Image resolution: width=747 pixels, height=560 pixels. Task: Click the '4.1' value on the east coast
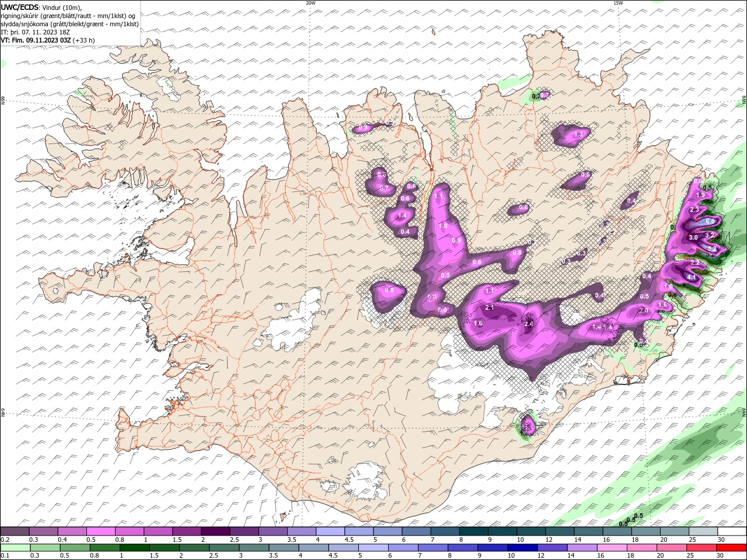[692, 278]
